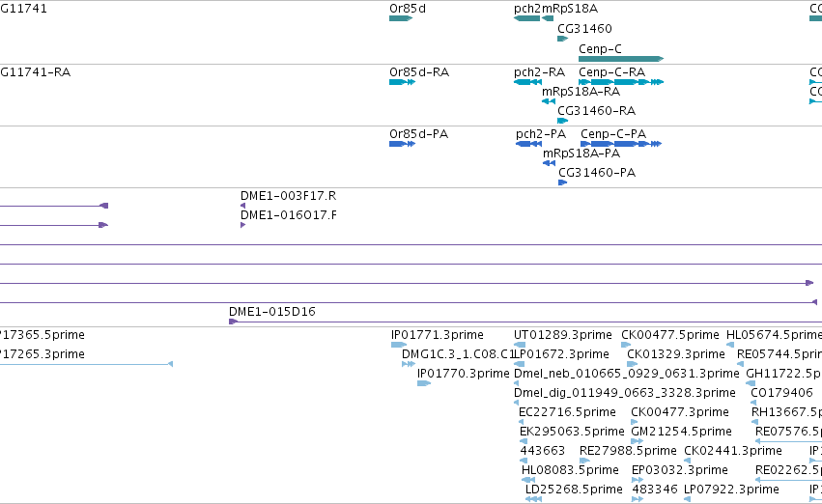Click the Or85d-PA protein label
This screenshot has height=504, width=822.
(419, 134)
